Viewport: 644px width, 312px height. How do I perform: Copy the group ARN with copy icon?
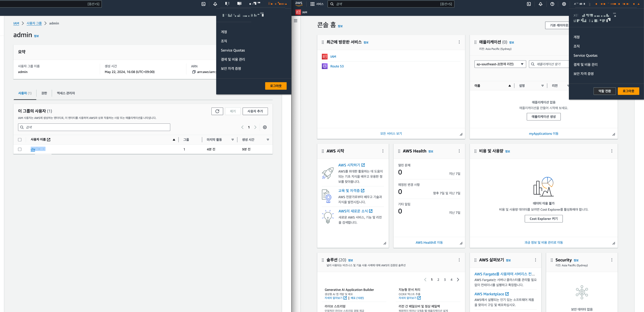click(194, 72)
